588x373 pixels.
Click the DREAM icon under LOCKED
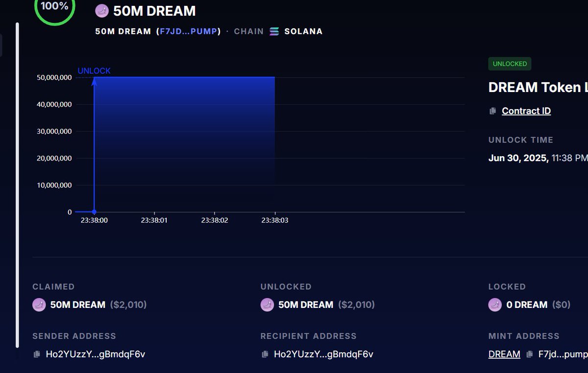495,304
